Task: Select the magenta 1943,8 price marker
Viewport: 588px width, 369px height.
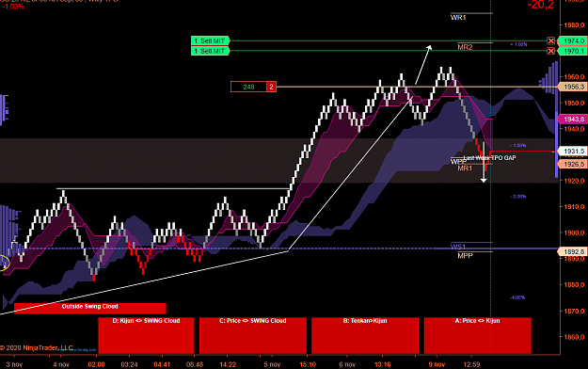Action: point(572,120)
